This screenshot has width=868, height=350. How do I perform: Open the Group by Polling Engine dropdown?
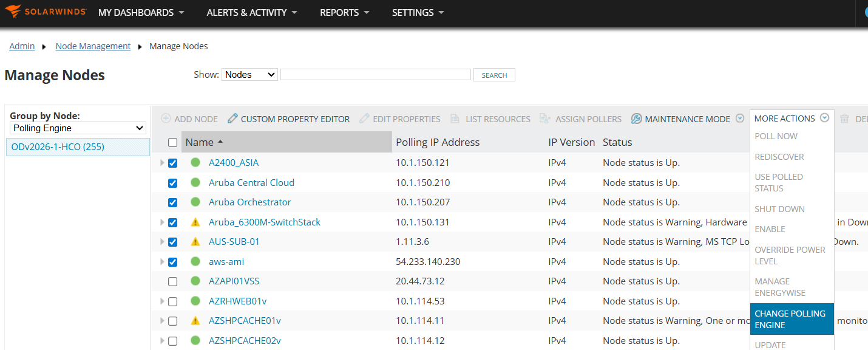tap(78, 128)
